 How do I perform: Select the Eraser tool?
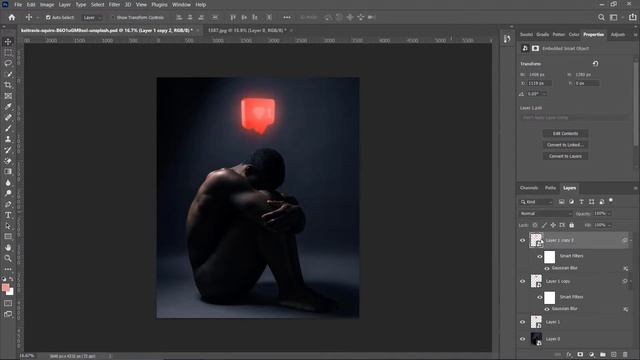tap(8, 161)
